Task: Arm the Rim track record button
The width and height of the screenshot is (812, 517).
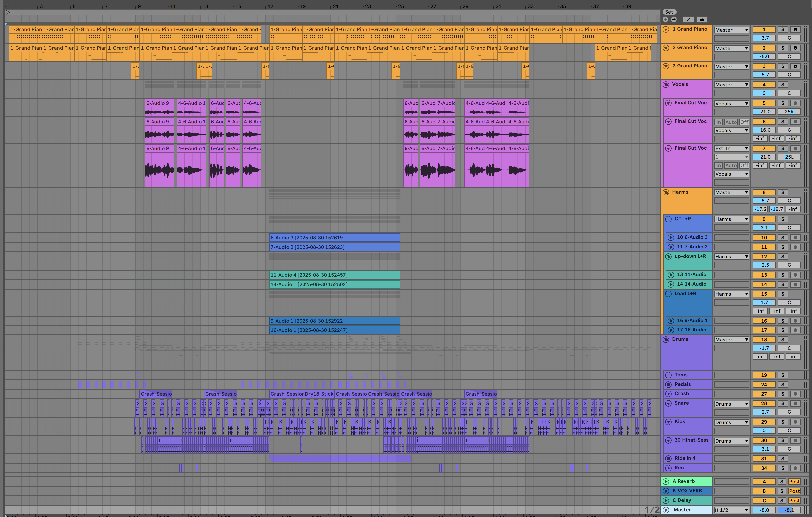Action: tap(795, 468)
